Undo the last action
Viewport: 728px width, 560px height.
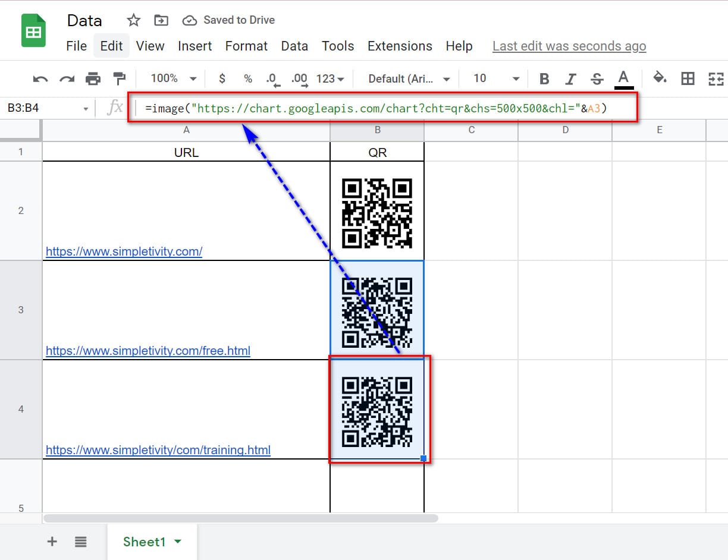[x=40, y=78]
